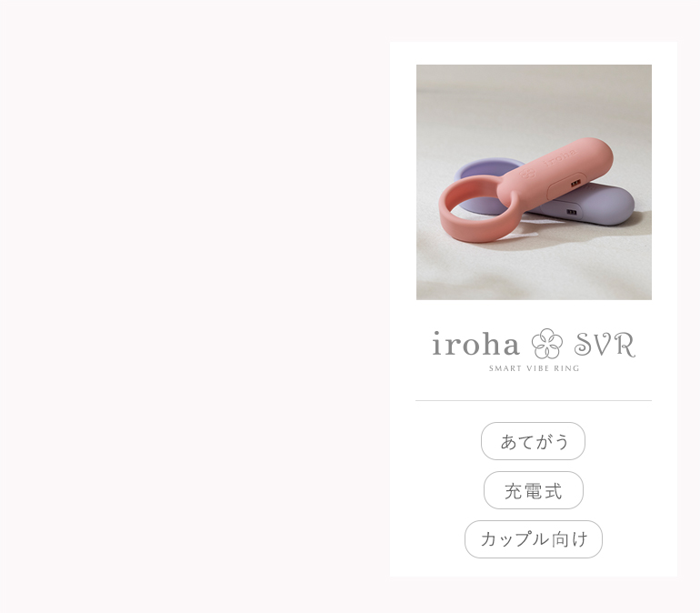Click the engraved iroha text on the pink device
The width and height of the screenshot is (700, 613).
[x=560, y=157]
